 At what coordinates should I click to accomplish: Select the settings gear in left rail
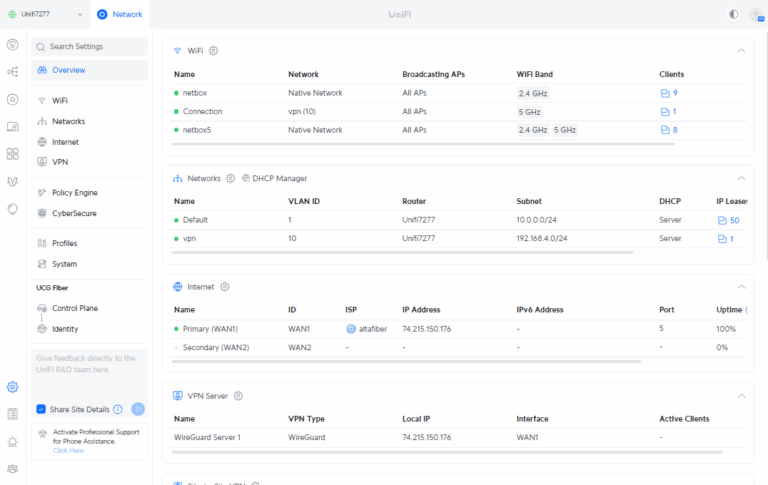click(12, 387)
